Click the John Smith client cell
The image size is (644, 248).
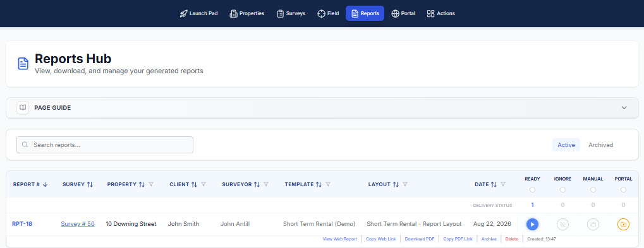183,224
